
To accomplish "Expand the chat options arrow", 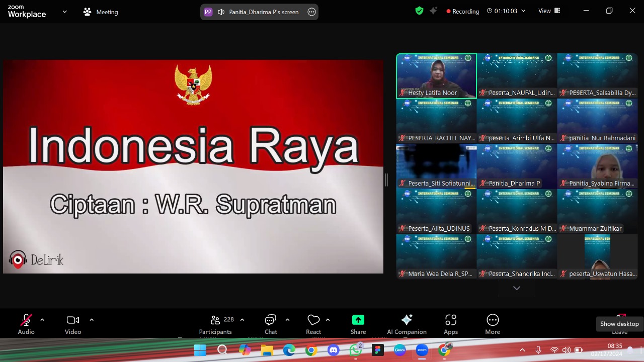I will click(287, 320).
